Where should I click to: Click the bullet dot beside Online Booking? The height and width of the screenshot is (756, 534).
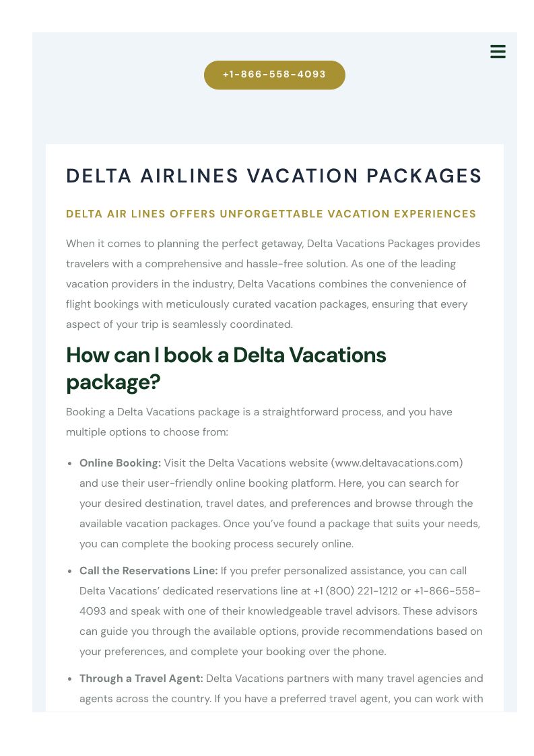pos(70,464)
